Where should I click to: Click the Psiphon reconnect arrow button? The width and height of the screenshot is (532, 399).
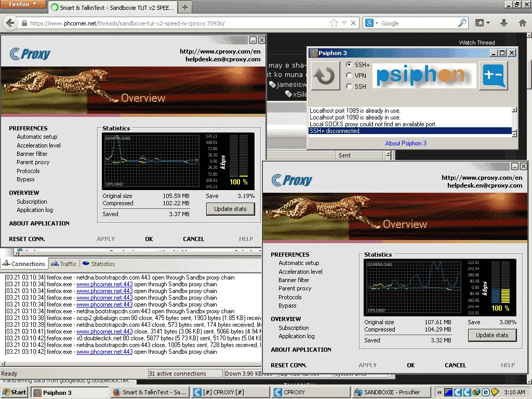[325, 76]
